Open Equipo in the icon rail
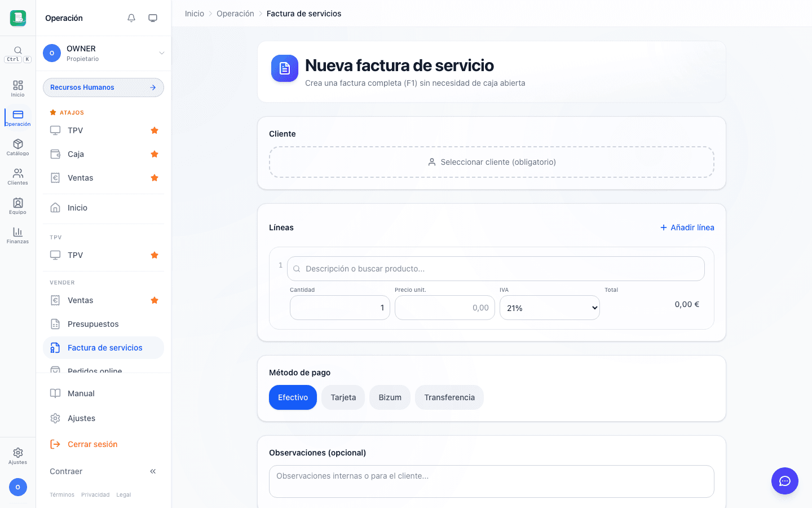Image resolution: width=812 pixels, height=508 pixels. click(x=18, y=206)
